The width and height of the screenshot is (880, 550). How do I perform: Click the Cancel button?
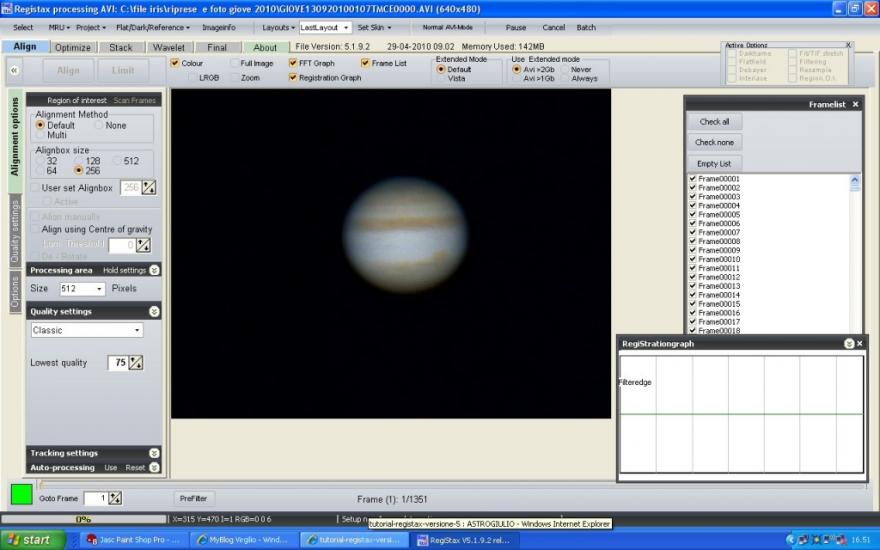pos(553,28)
